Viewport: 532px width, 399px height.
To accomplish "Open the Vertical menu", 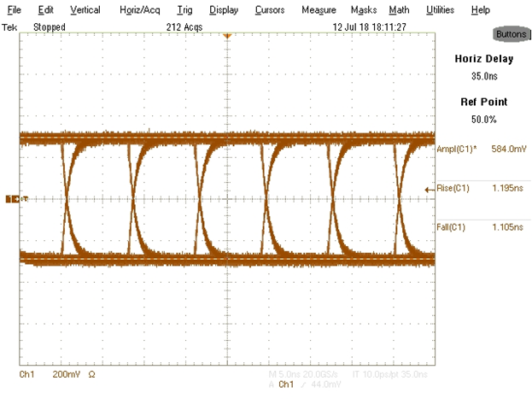I will pos(85,9).
